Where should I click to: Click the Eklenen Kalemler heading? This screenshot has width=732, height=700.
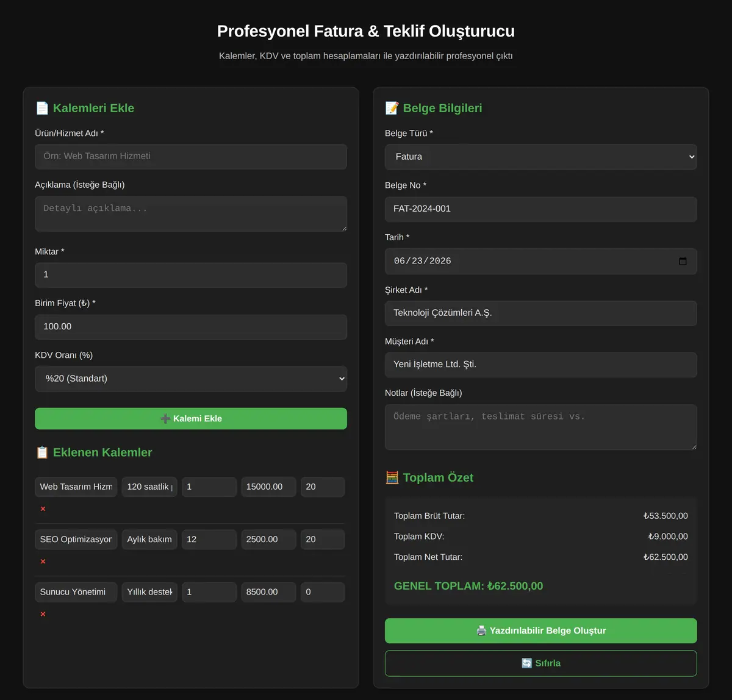[94, 452]
